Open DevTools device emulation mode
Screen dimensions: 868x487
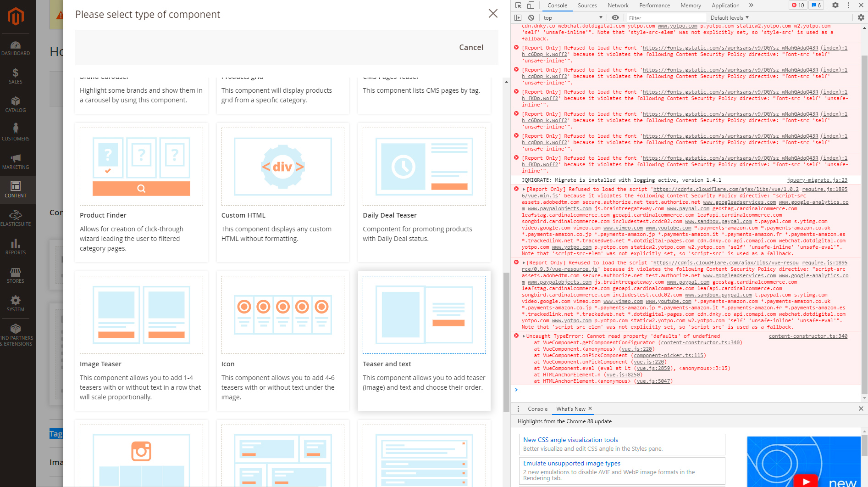[x=531, y=5]
